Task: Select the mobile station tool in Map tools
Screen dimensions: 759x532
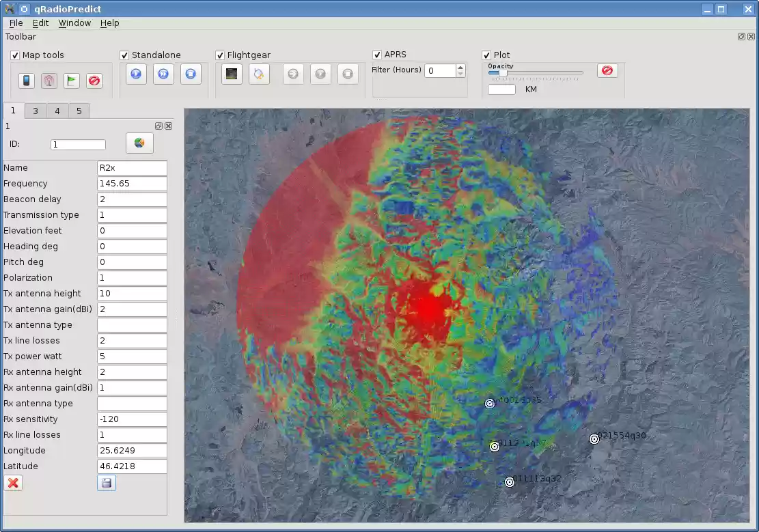Action: [27, 81]
